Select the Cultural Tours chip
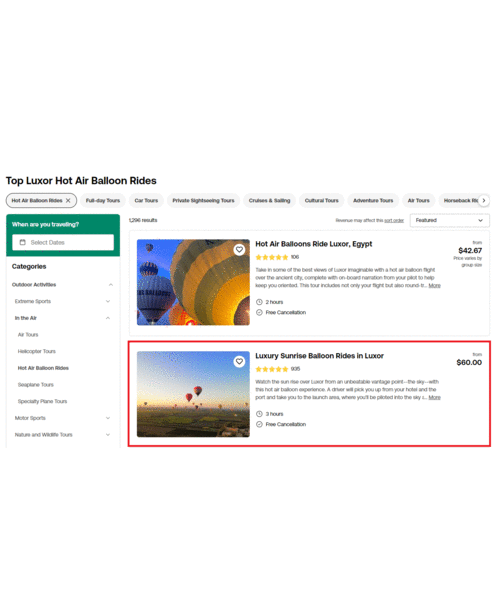The height and width of the screenshot is (616, 498). tap(322, 200)
